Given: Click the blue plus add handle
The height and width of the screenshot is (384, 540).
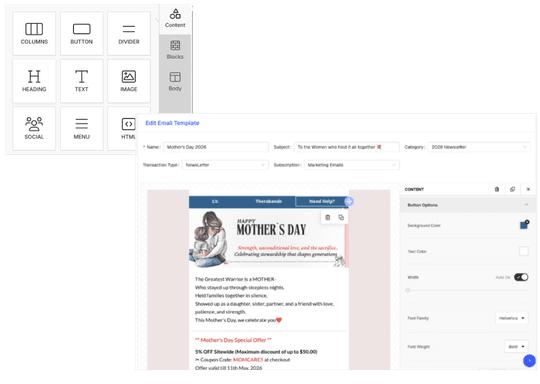Looking at the screenshot, I should 349,201.
